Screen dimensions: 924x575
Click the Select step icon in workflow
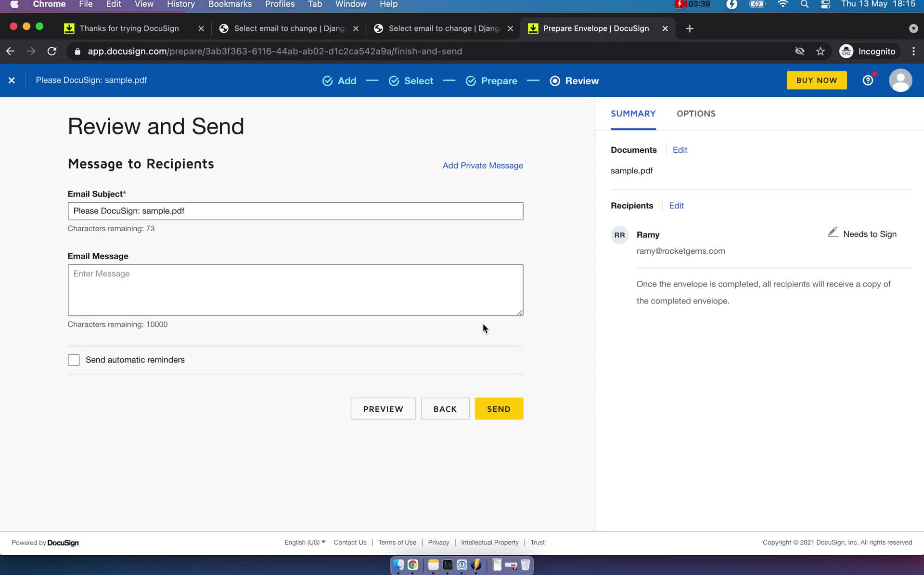[395, 80]
